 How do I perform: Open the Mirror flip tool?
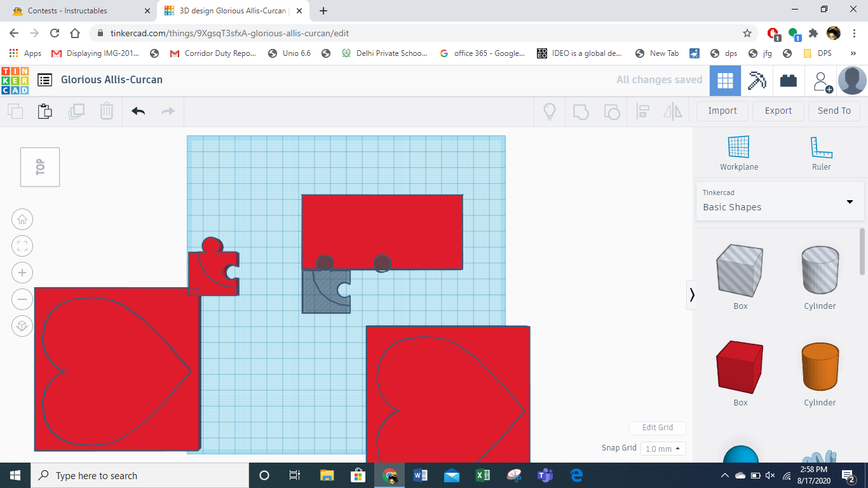tap(672, 112)
